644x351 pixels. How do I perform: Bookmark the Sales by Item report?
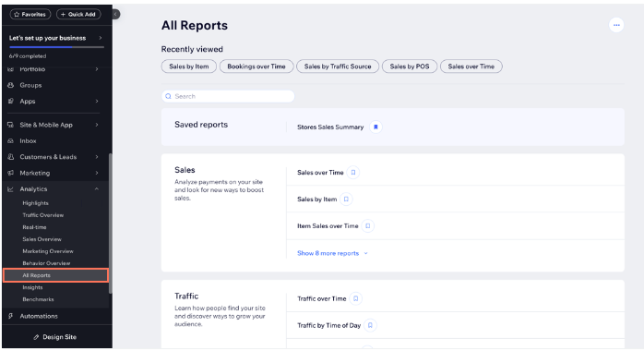click(x=346, y=199)
